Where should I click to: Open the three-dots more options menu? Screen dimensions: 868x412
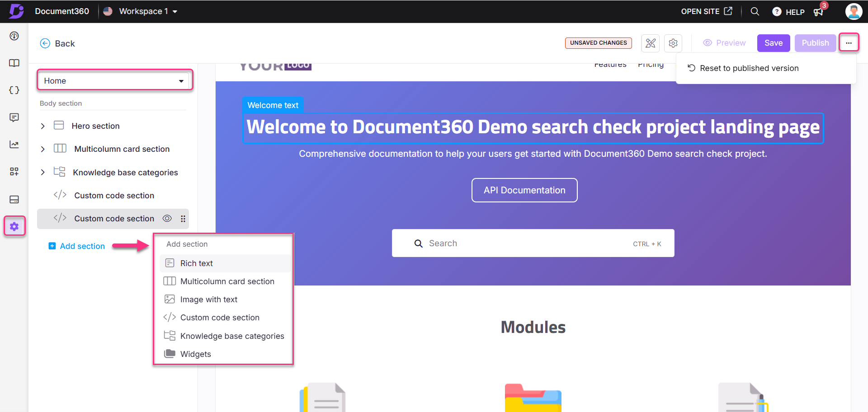click(849, 43)
